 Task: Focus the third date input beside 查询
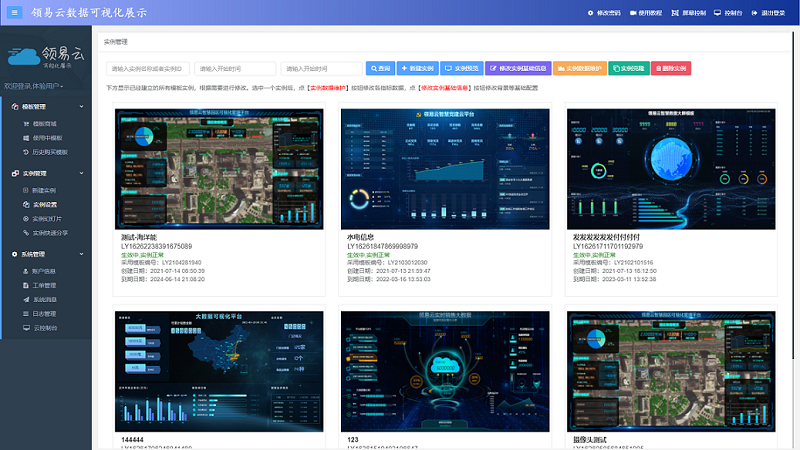(321, 68)
